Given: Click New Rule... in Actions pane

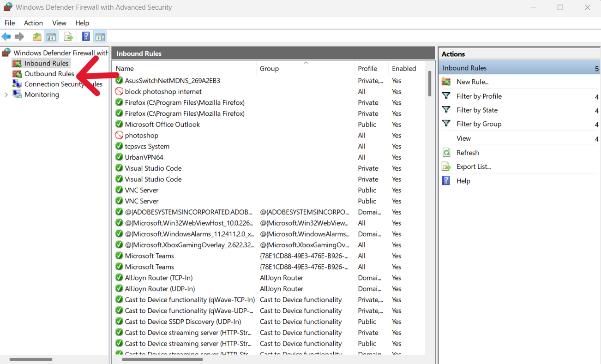Looking at the screenshot, I should (x=472, y=82).
